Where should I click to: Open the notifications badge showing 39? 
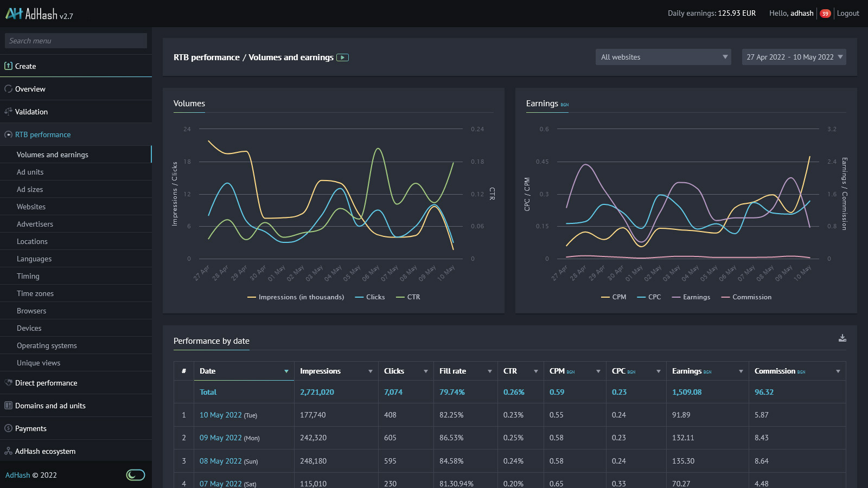825,14
